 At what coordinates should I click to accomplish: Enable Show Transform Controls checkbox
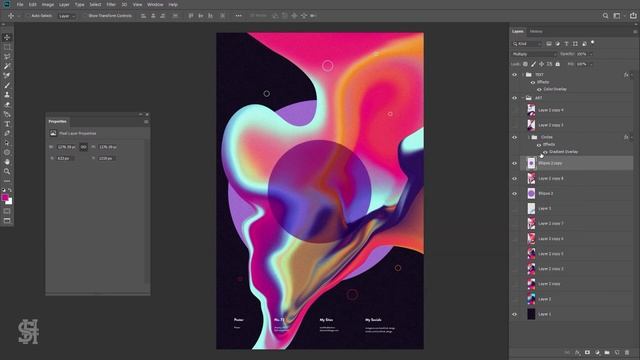(84, 16)
